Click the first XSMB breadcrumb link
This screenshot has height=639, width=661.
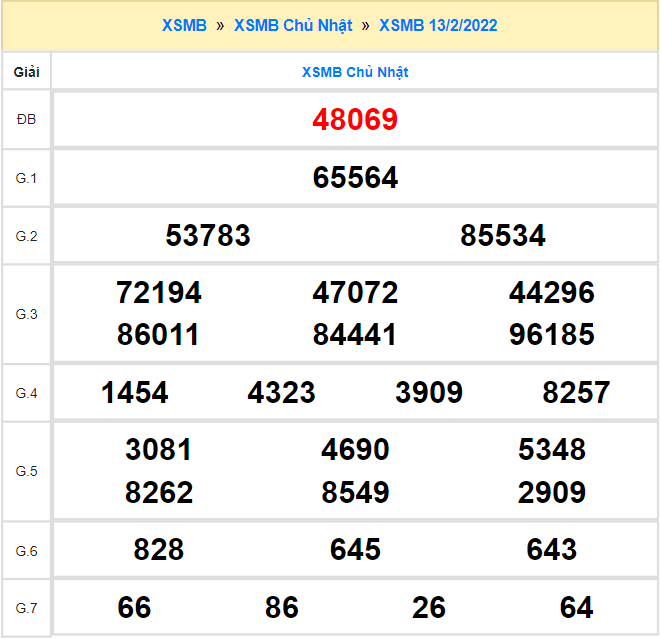184,25
